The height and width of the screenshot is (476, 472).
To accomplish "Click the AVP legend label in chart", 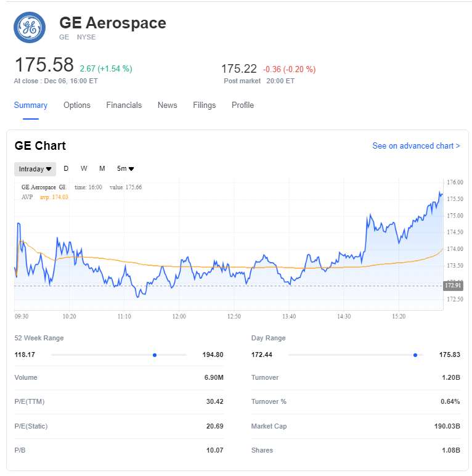I will coord(27,197).
